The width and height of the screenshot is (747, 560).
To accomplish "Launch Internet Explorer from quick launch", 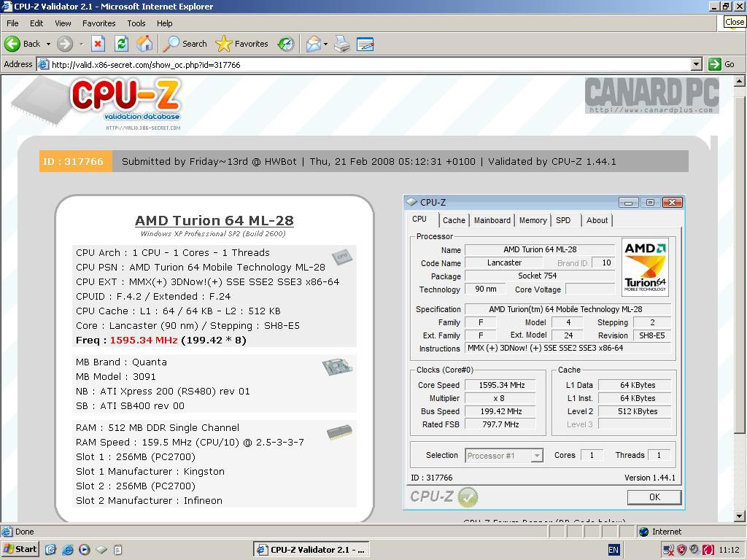I will pyautogui.click(x=68, y=550).
